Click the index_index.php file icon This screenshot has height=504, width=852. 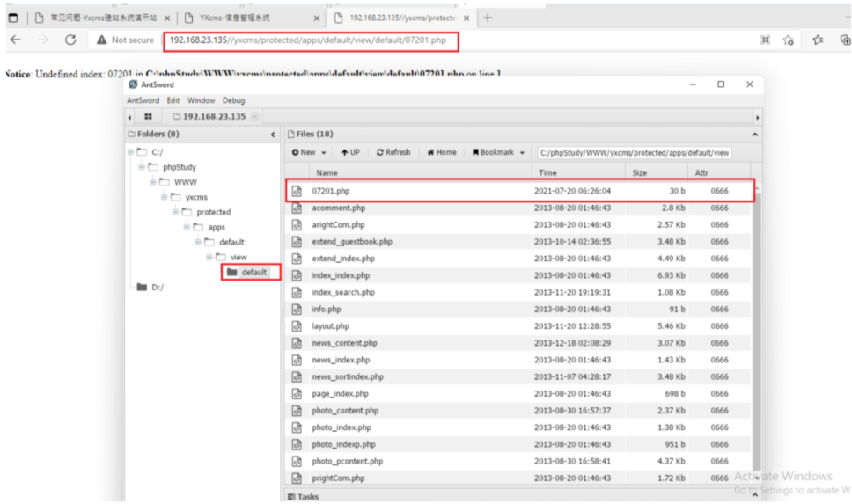click(x=297, y=275)
